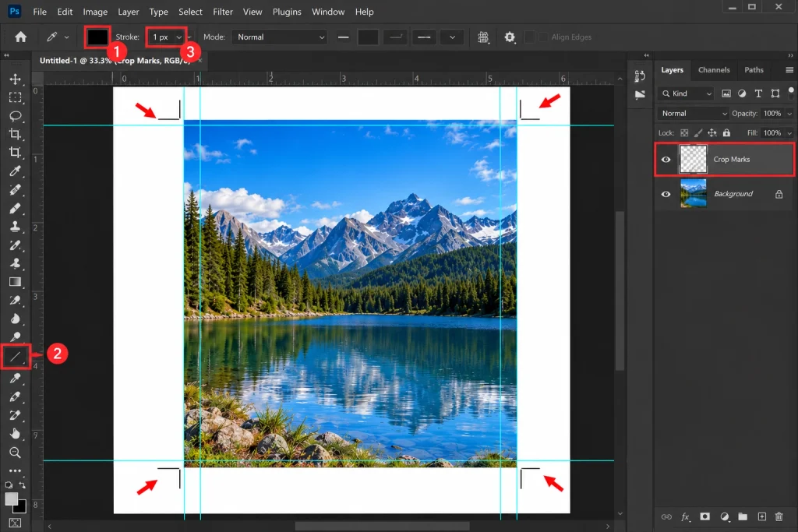Switch to the Channels tab
This screenshot has height=532, width=798.
pos(714,70)
